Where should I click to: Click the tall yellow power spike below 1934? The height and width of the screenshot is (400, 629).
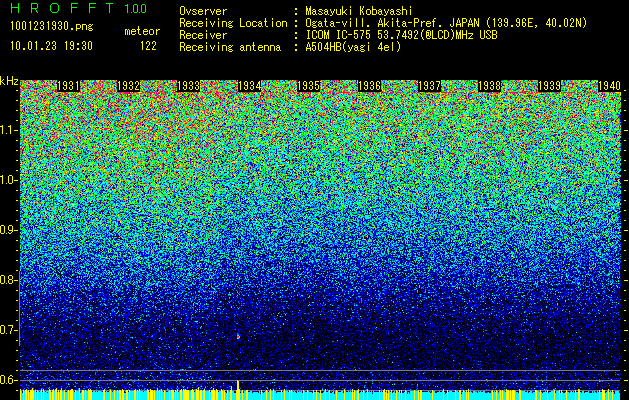[238, 389]
